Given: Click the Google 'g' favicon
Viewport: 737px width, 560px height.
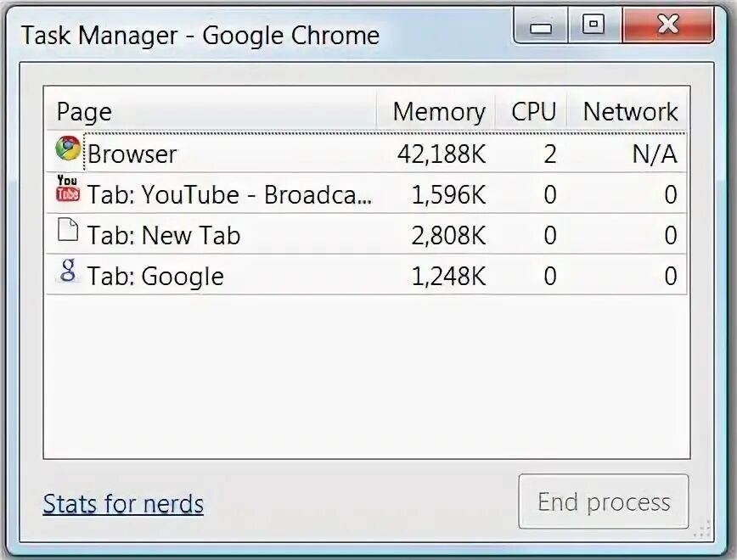Looking at the screenshot, I should point(68,271).
